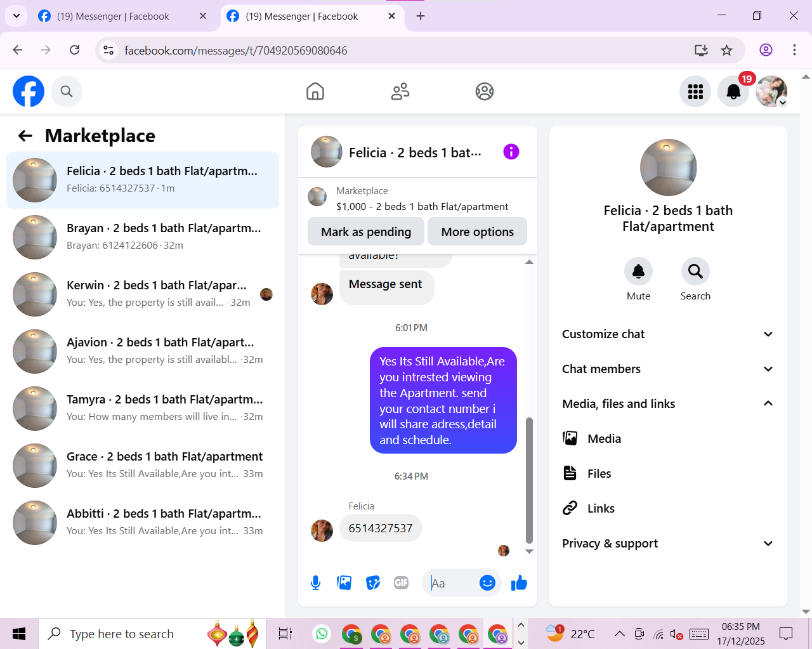
Task: Click the taskbar Type here to search box
Action: (x=152, y=634)
